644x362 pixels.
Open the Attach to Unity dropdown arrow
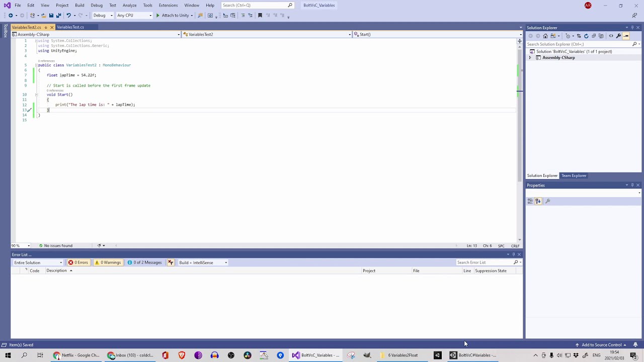coord(192,15)
